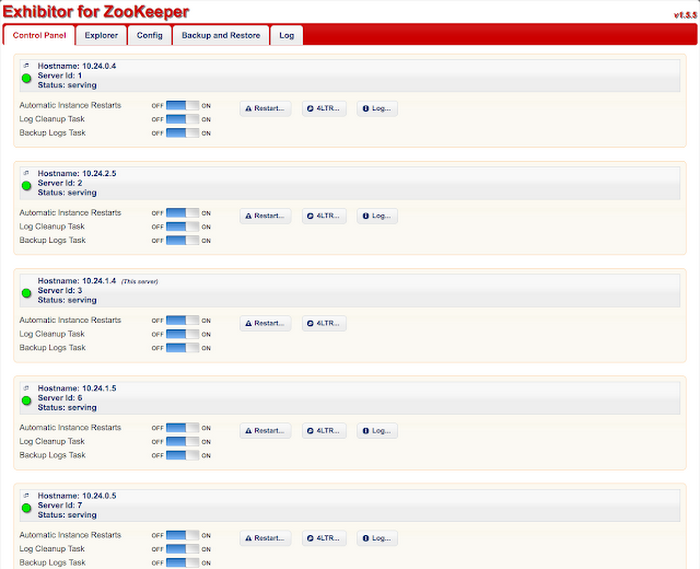This screenshot has width=700, height=569.
Task: Toggle Automatic Instance Restarts for 10.24.0.5
Action: [182, 536]
